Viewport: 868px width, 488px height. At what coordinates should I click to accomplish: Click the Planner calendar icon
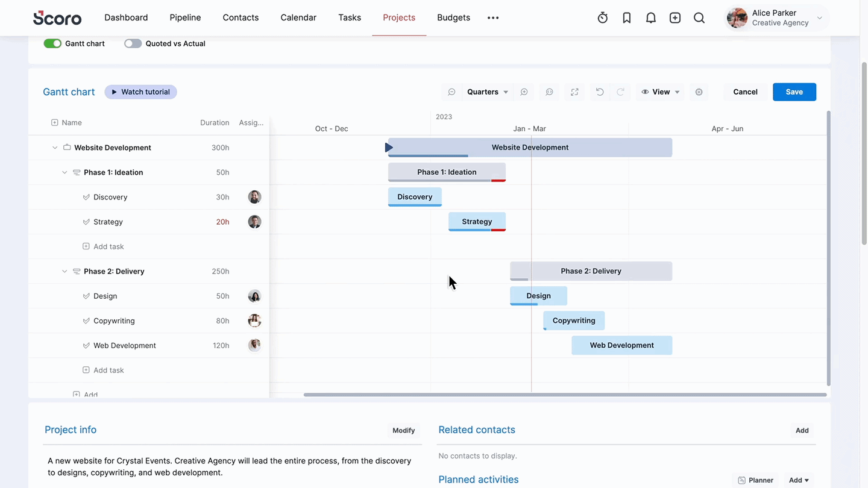click(741, 480)
